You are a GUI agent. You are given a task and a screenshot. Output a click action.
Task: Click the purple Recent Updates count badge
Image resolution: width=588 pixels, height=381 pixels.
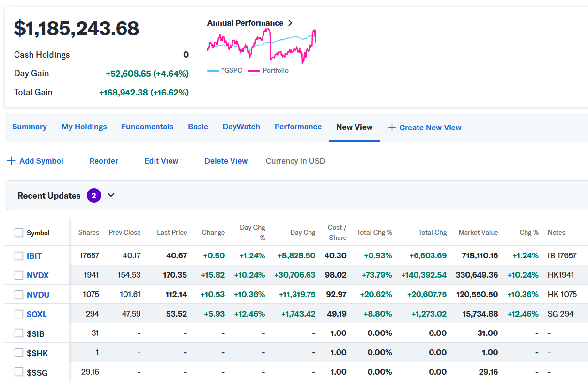click(94, 195)
